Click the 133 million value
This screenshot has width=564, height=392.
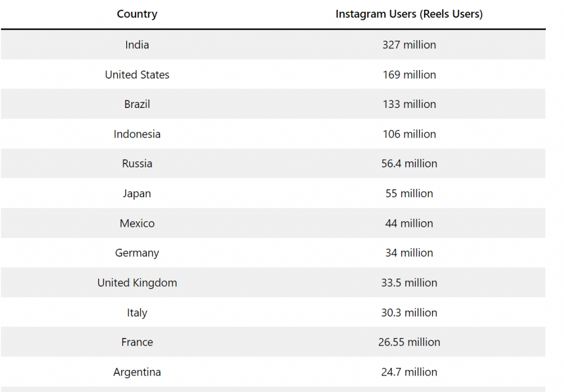pos(409,104)
